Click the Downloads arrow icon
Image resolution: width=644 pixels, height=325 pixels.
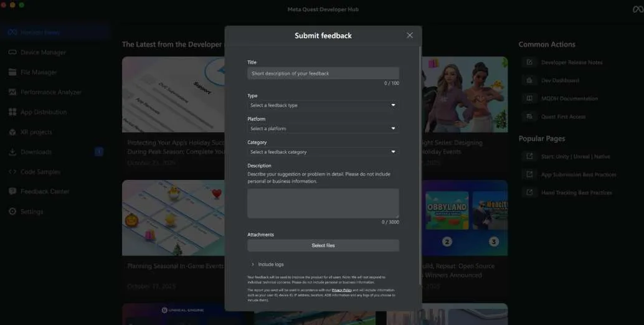point(12,151)
